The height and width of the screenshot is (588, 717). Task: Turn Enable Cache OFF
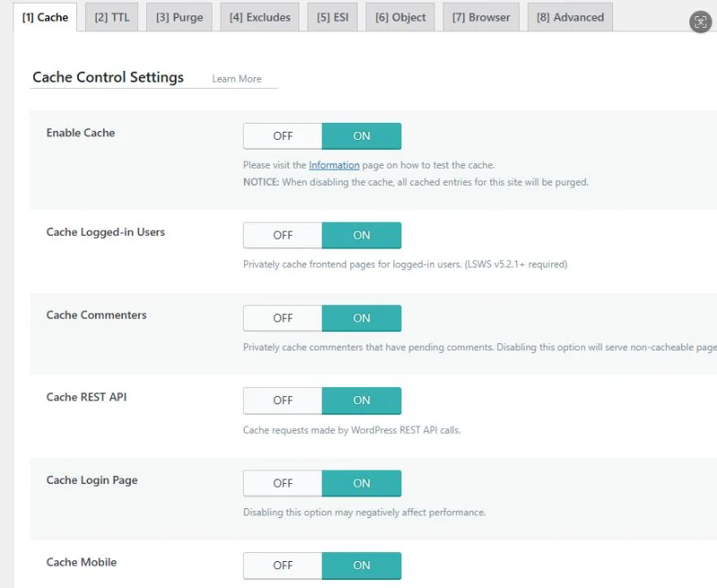click(282, 136)
